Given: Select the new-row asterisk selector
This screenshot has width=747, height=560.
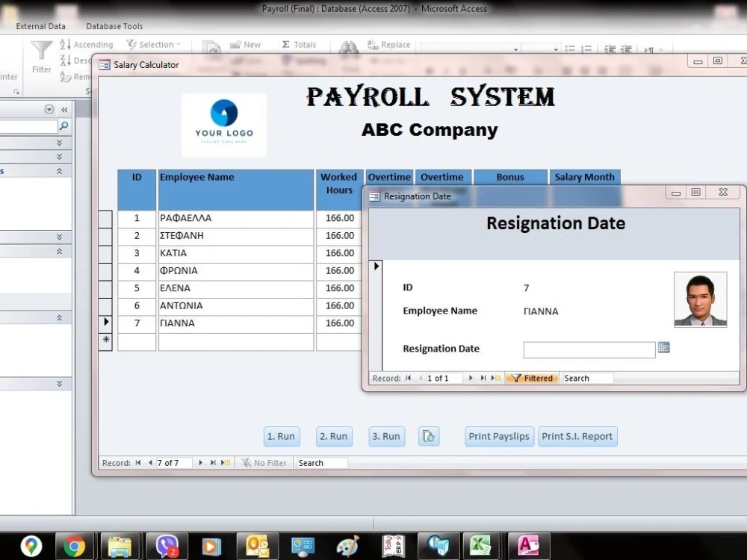Looking at the screenshot, I should pyautogui.click(x=105, y=342).
